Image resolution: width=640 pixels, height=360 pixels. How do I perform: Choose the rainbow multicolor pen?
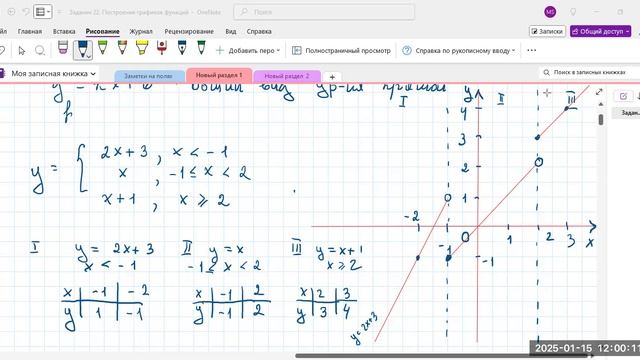click(x=122, y=48)
